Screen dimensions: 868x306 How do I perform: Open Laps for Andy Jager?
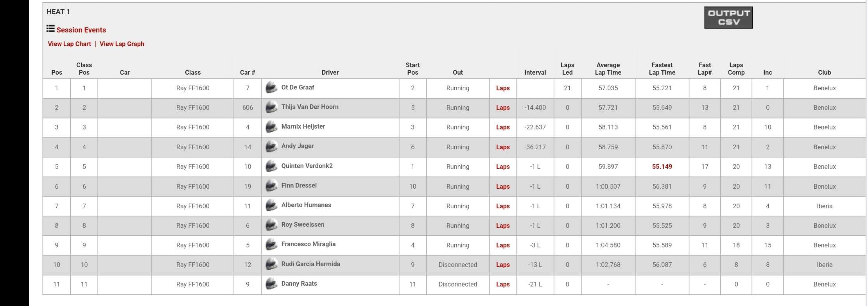pyautogui.click(x=503, y=147)
